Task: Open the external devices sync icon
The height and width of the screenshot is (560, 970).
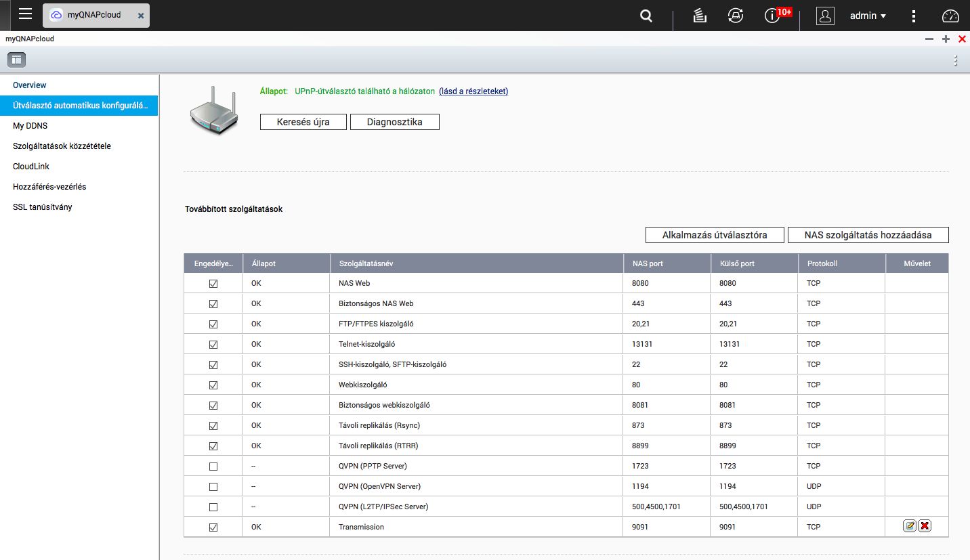Action: coord(735,16)
